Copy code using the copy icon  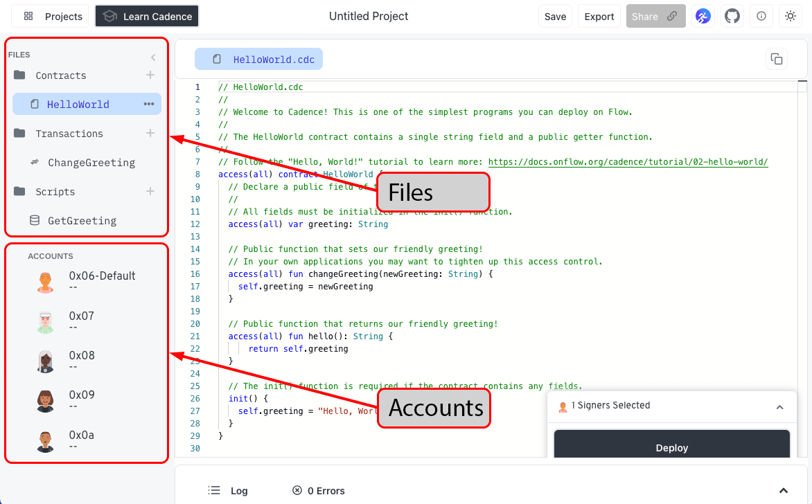pyautogui.click(x=777, y=60)
